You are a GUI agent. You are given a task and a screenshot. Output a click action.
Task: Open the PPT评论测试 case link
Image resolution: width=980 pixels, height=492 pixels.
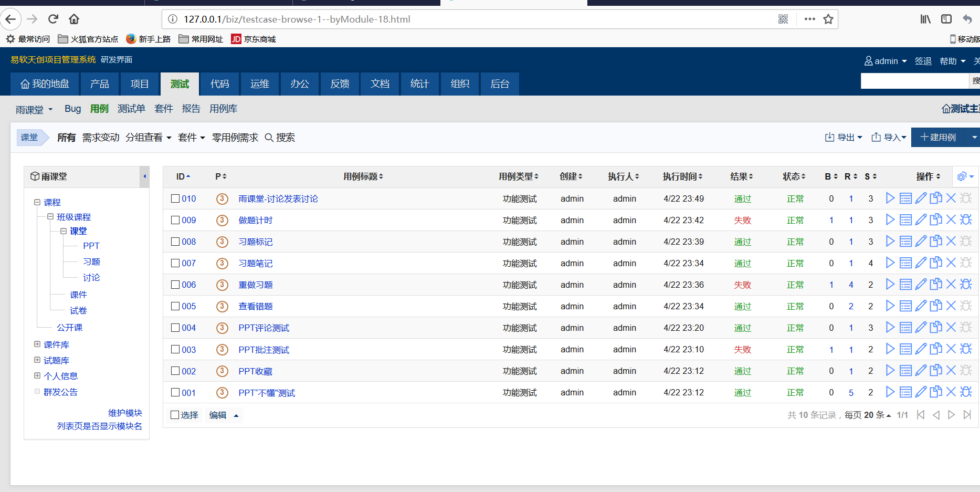264,328
